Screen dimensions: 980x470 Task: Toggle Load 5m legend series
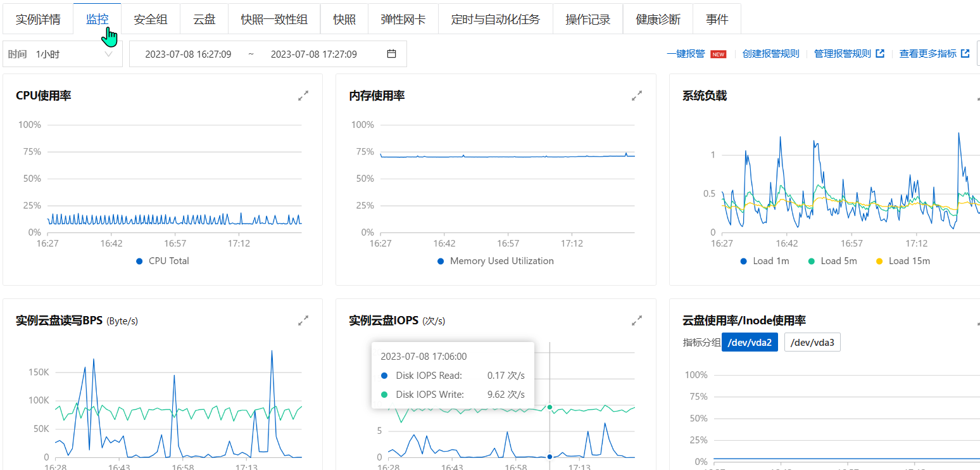point(832,261)
